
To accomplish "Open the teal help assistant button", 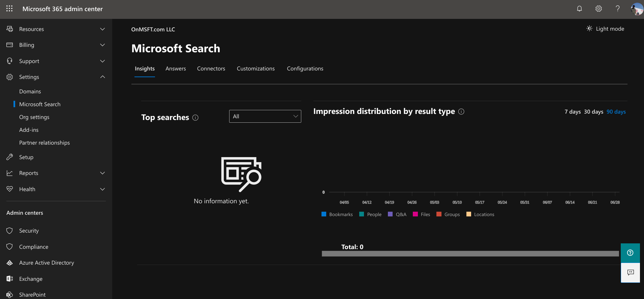I will click(630, 253).
